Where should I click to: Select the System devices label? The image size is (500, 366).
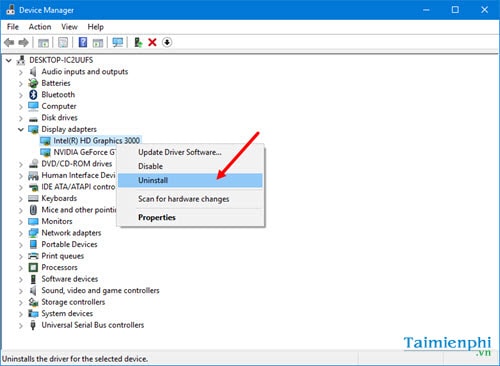click(x=67, y=314)
